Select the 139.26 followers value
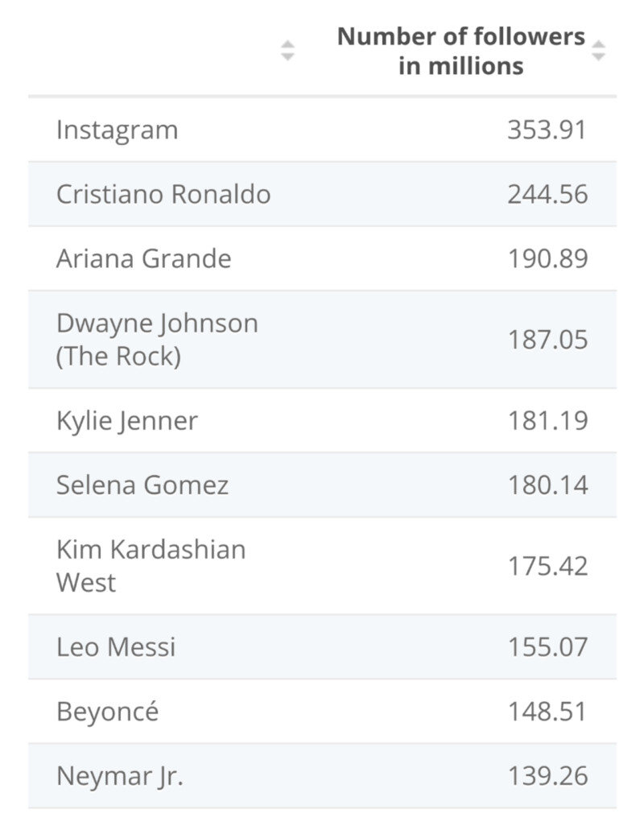The height and width of the screenshot is (830, 644). coord(547,776)
